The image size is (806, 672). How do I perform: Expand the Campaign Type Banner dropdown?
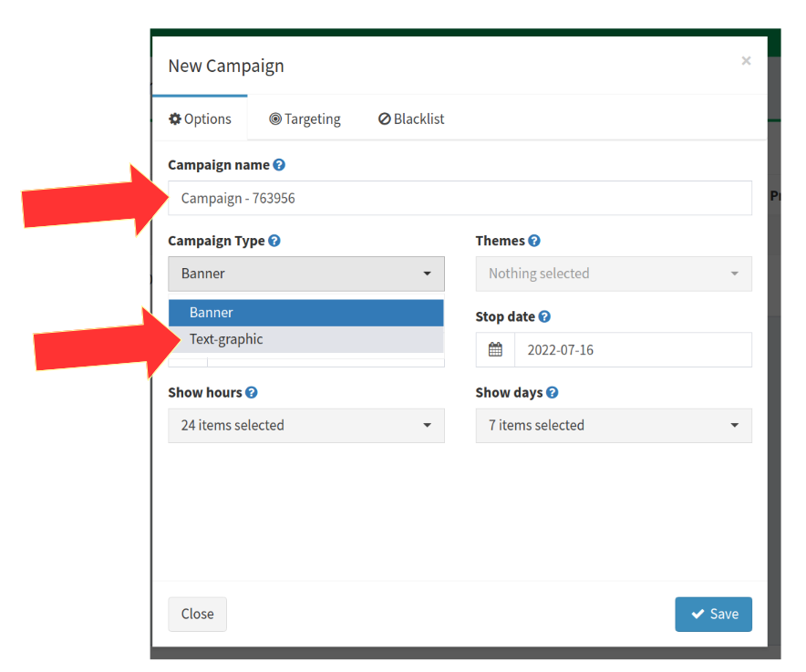[306, 274]
